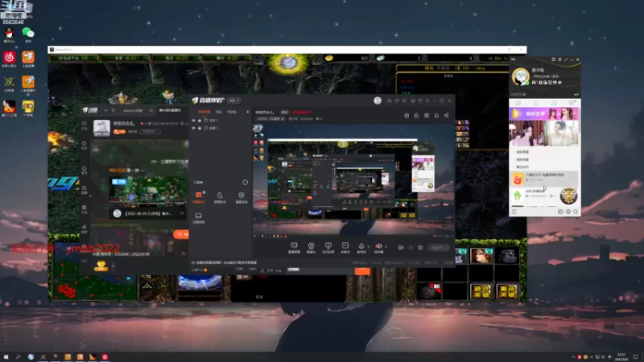Open user avatar in stream app title bar
Viewport: 644px width, 362px height.
coord(378,101)
